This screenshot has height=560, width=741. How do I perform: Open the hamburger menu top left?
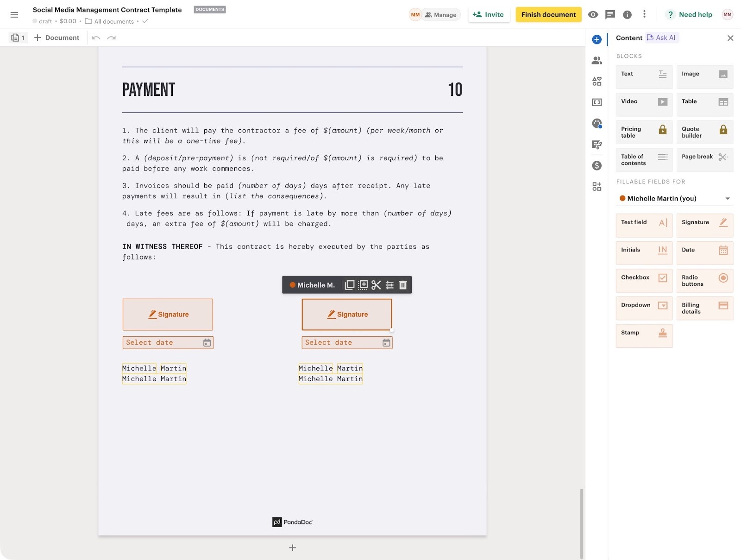click(14, 14)
